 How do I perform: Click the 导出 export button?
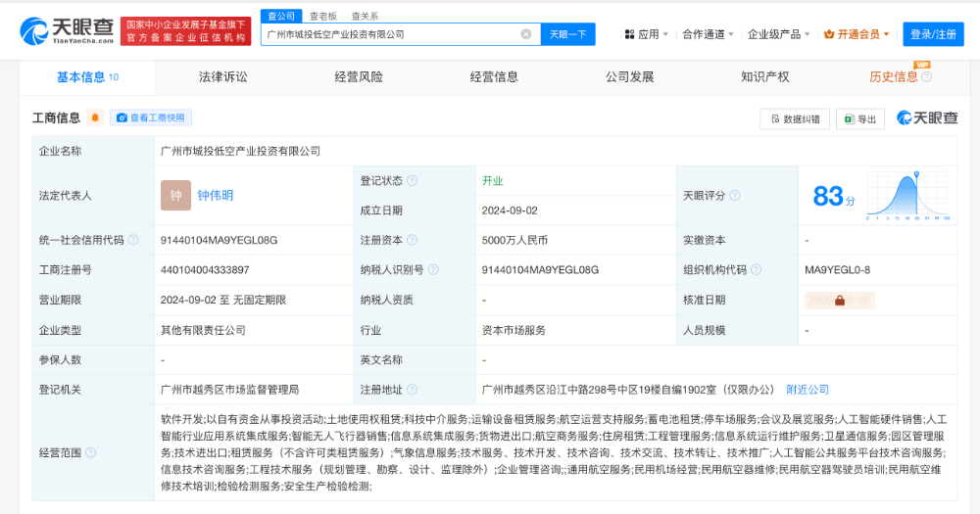coord(860,118)
